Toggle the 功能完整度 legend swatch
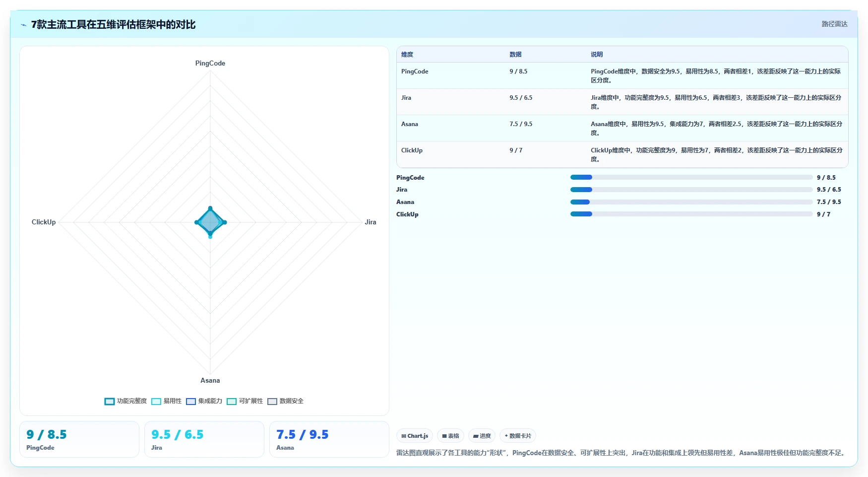Viewport: 868px width, 477px height. click(110, 402)
